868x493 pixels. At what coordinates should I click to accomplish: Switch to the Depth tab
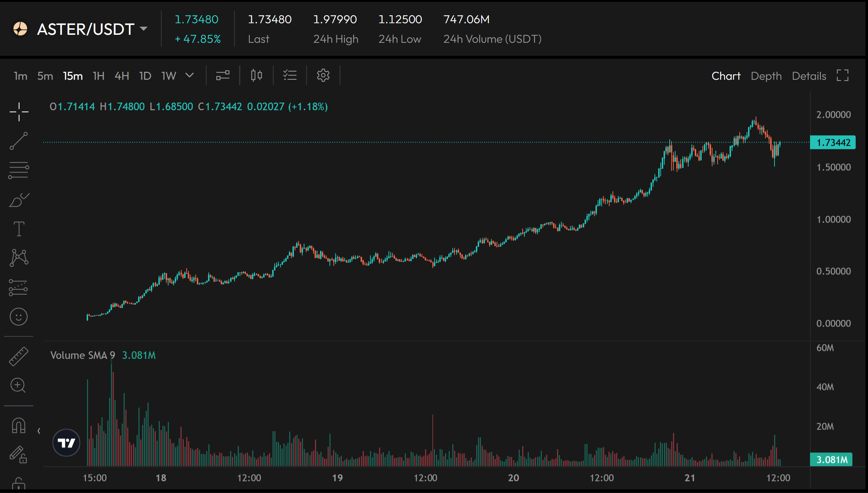766,76
